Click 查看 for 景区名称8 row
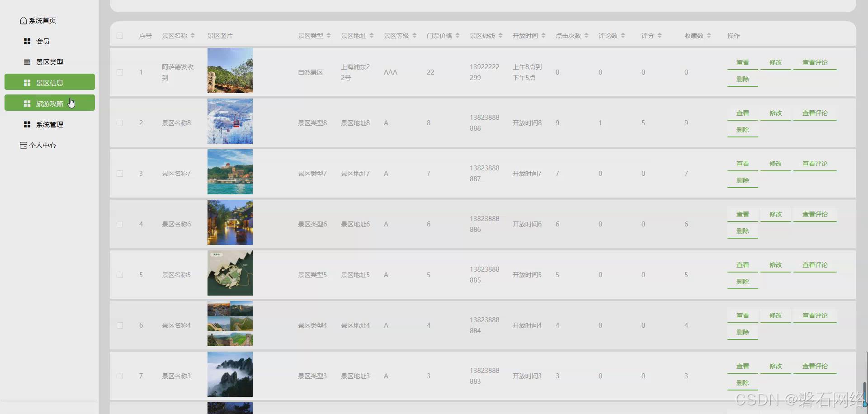This screenshot has height=414, width=868. click(742, 113)
